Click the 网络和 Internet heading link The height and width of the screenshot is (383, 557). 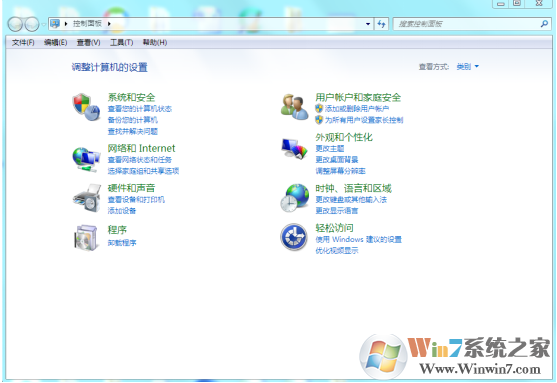[x=141, y=148]
